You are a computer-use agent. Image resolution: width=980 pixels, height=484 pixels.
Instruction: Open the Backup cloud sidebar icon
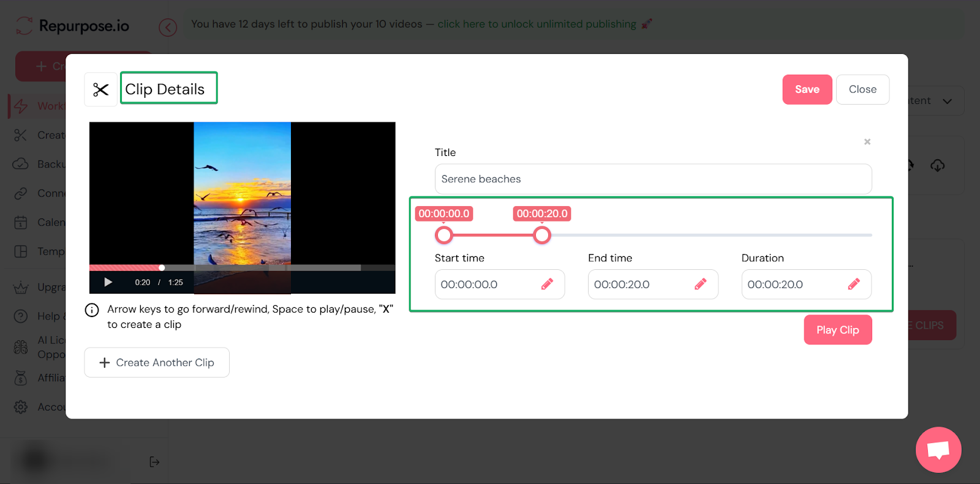pos(21,164)
